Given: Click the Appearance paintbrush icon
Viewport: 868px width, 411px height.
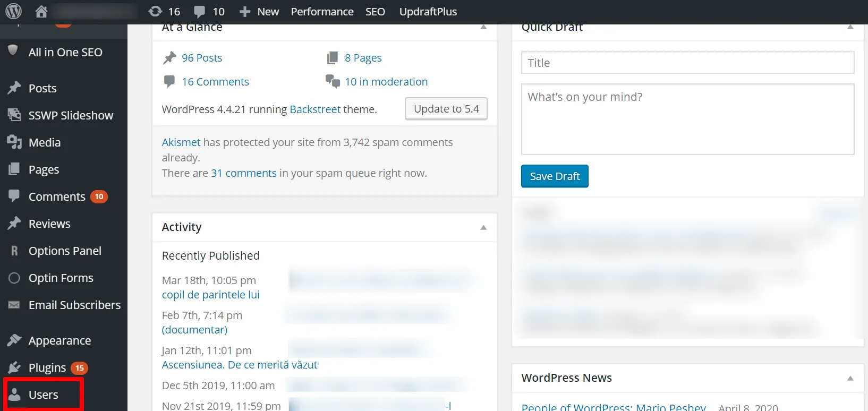Looking at the screenshot, I should click(14, 340).
